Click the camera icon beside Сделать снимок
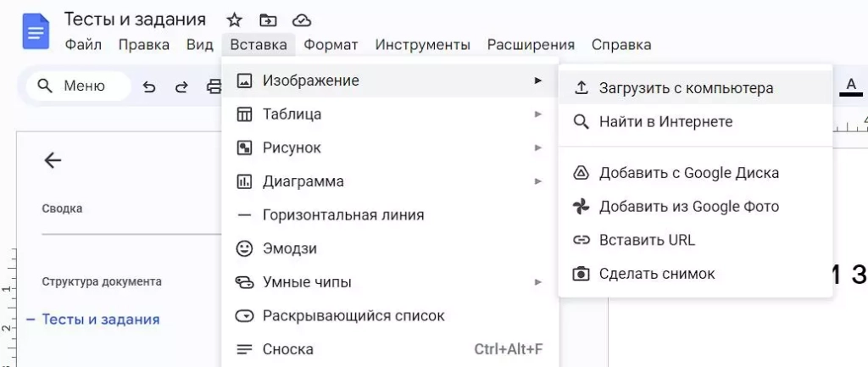The height and width of the screenshot is (367, 868). (581, 274)
